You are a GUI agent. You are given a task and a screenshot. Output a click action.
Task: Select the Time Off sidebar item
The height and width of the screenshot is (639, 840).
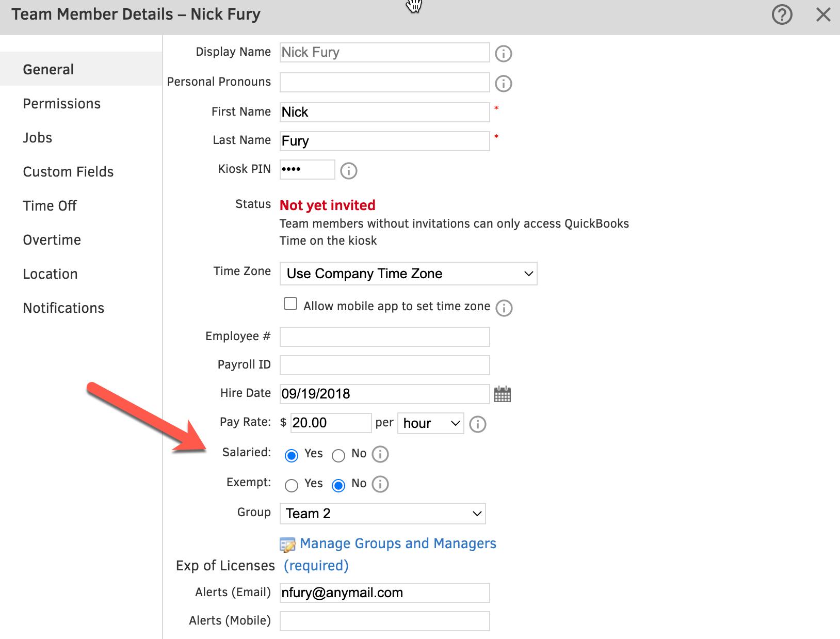pyautogui.click(x=50, y=205)
